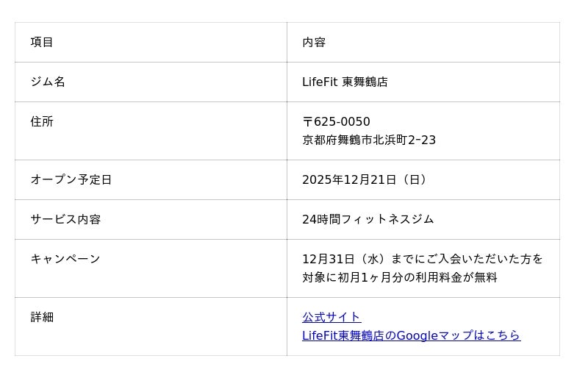The image size is (588, 378).
Task: Select the 住所 row label
Action: [x=42, y=121]
